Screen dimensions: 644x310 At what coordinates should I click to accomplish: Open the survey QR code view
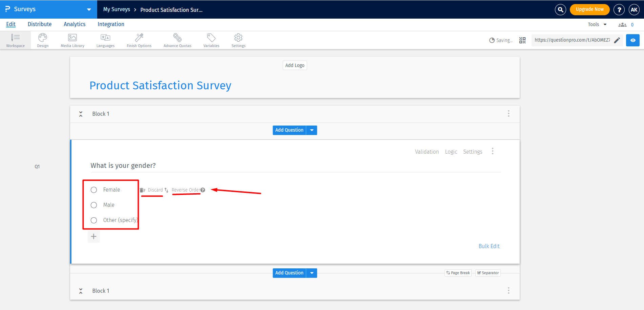522,40
